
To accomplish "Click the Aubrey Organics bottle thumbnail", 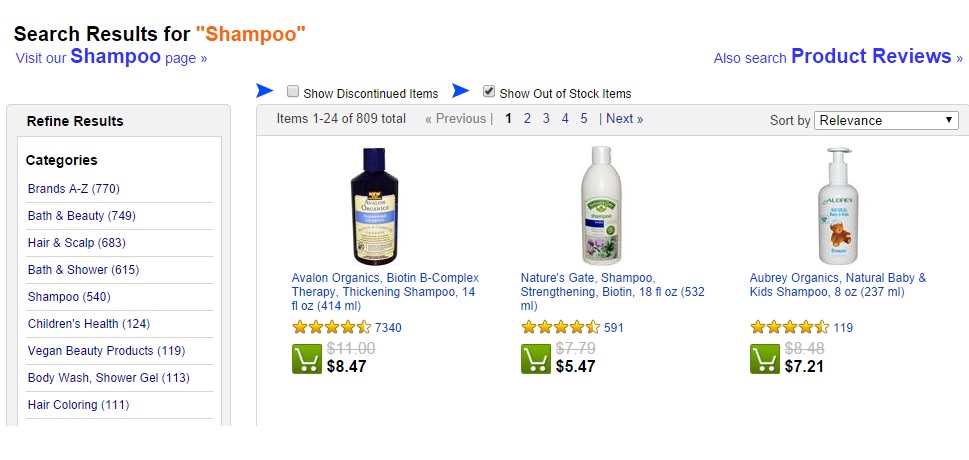I will pyautogui.click(x=837, y=205).
